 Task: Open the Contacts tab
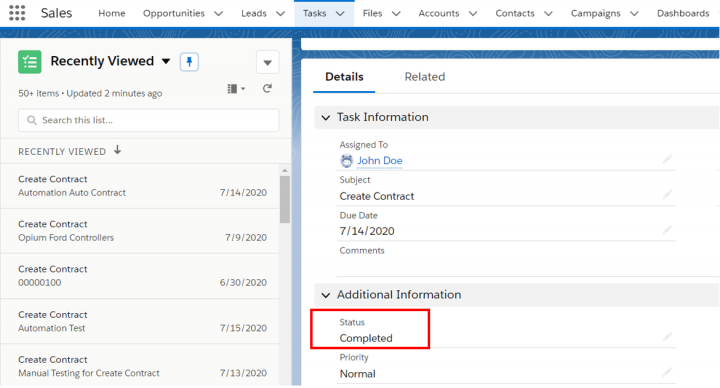click(515, 13)
